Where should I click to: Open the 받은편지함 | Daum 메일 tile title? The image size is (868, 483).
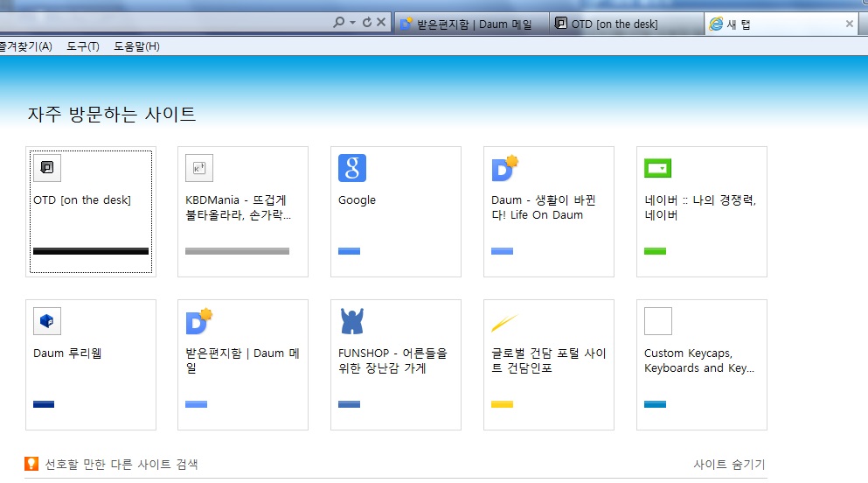coord(242,360)
